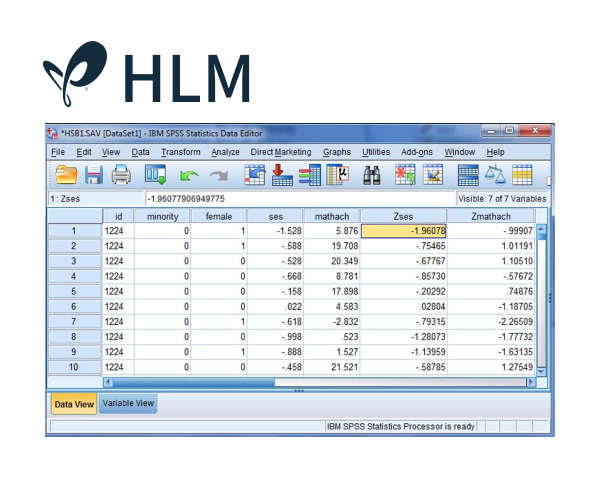Click the vertical scrollbar down arrow
Viewport: 600px width, 477px height.
tap(541, 371)
